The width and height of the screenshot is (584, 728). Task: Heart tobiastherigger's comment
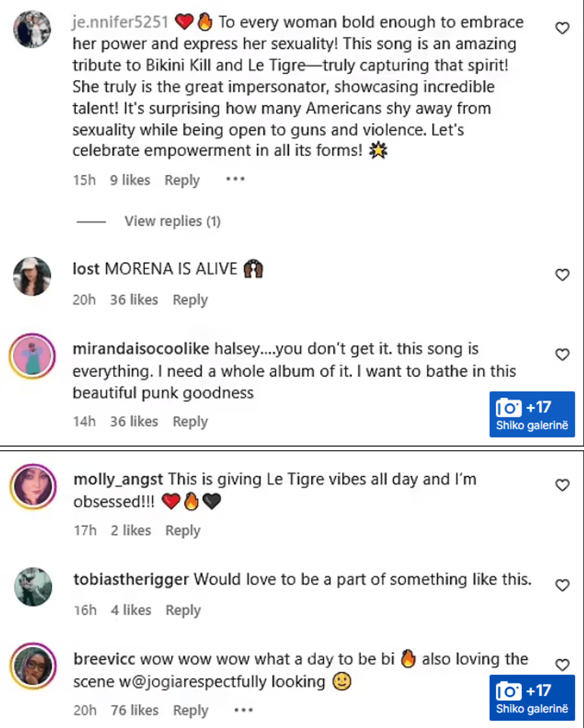coord(562,586)
